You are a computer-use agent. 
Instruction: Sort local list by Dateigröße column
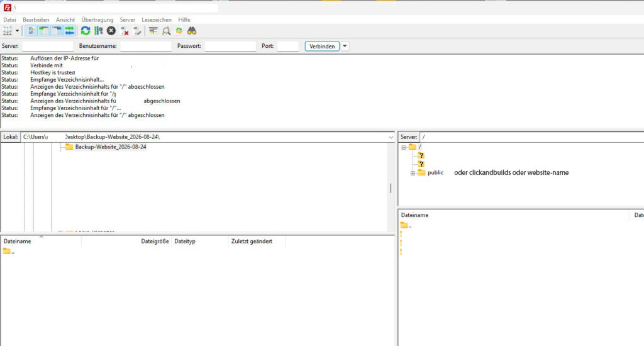click(x=126, y=241)
